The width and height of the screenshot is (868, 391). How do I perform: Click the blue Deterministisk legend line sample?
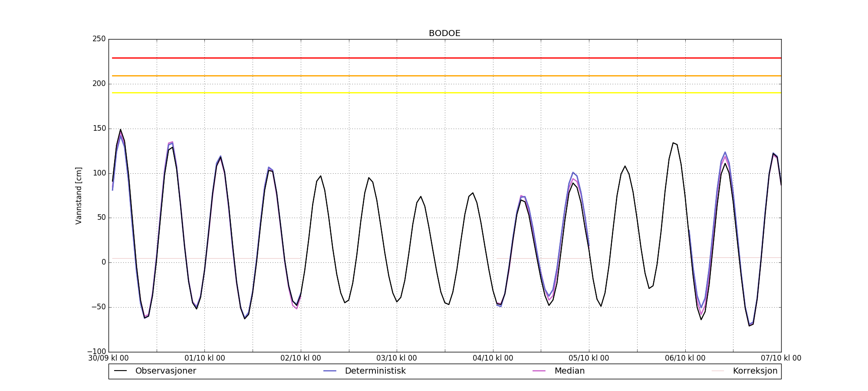pos(330,371)
